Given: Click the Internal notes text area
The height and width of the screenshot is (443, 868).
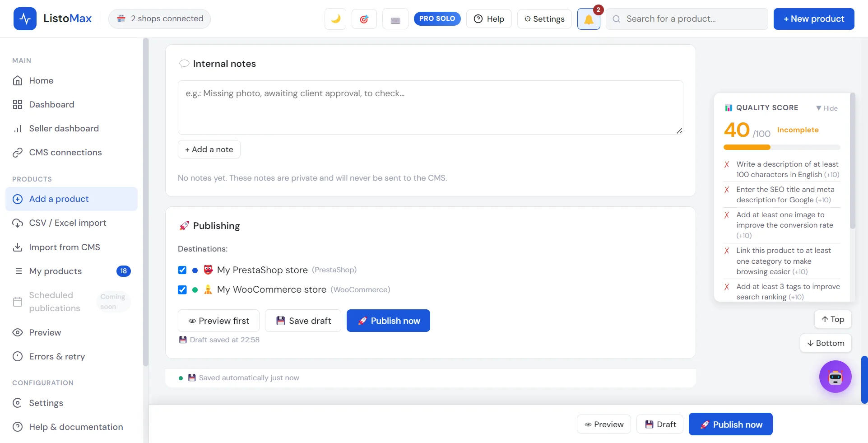Looking at the screenshot, I should [431, 107].
